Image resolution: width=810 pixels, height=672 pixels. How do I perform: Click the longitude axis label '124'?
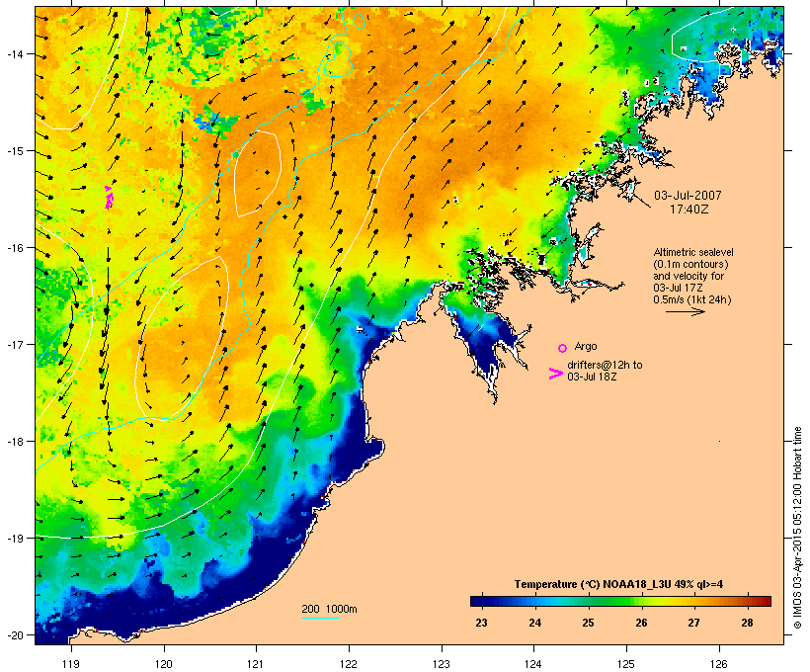click(x=533, y=664)
